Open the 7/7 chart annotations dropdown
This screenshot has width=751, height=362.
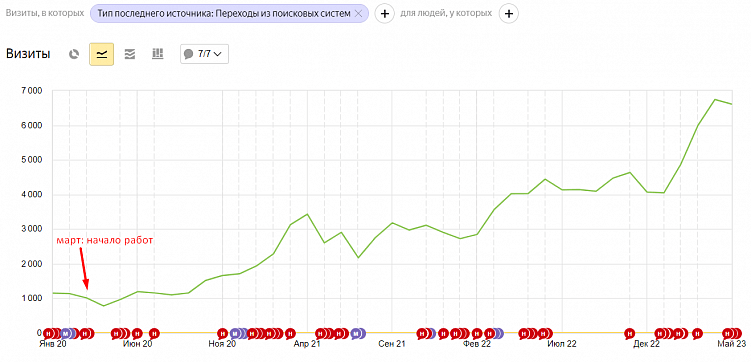click(205, 54)
